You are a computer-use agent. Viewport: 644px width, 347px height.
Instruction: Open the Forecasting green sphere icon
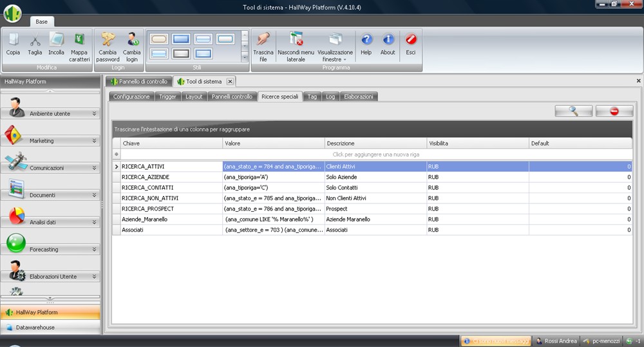[x=17, y=243]
